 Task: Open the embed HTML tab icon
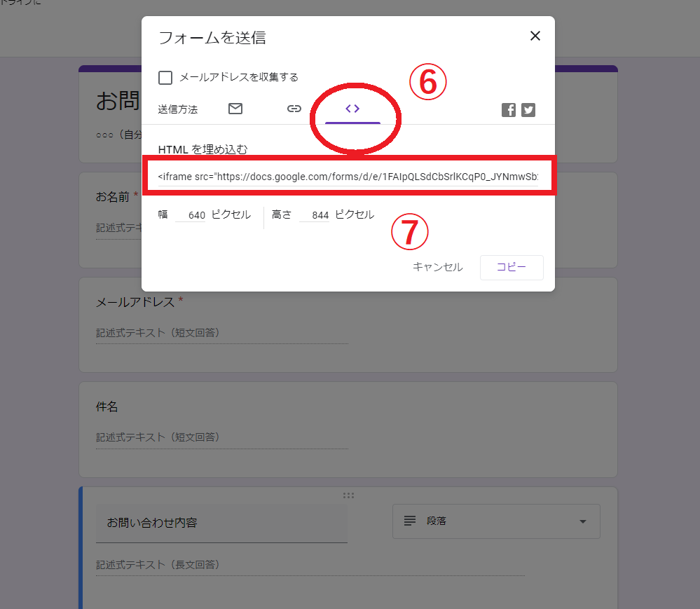point(352,109)
